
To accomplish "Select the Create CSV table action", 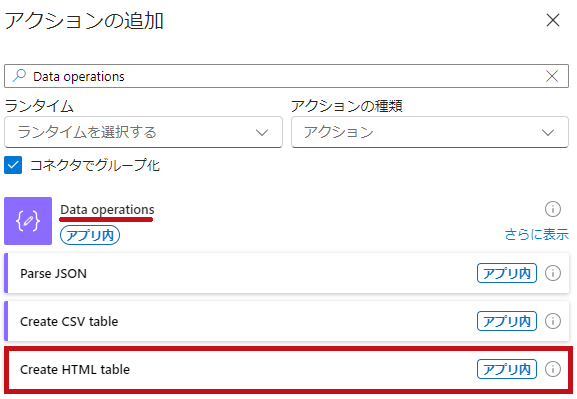I will click(x=287, y=321).
